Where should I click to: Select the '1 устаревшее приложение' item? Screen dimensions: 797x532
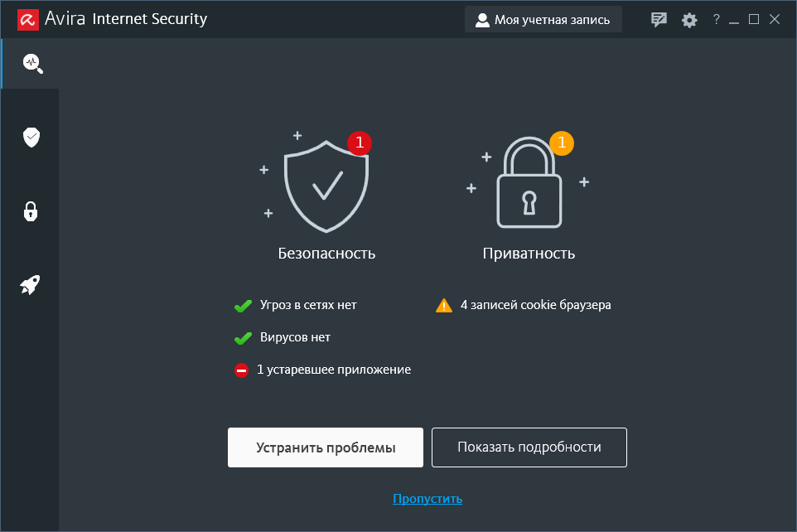click(333, 370)
